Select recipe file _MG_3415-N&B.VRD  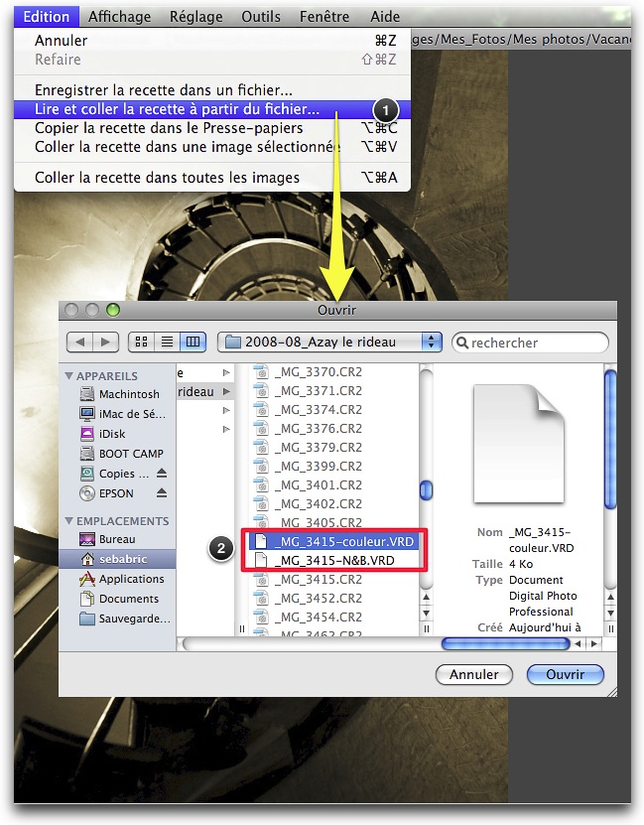tap(333, 560)
